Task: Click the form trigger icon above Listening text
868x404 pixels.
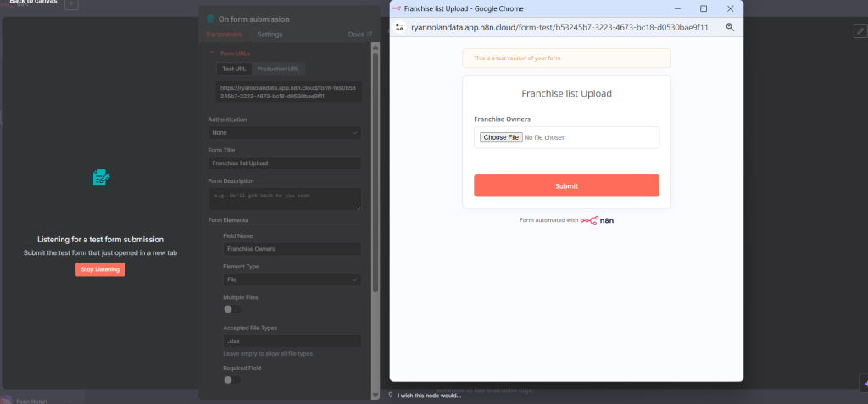Action: [x=101, y=177]
